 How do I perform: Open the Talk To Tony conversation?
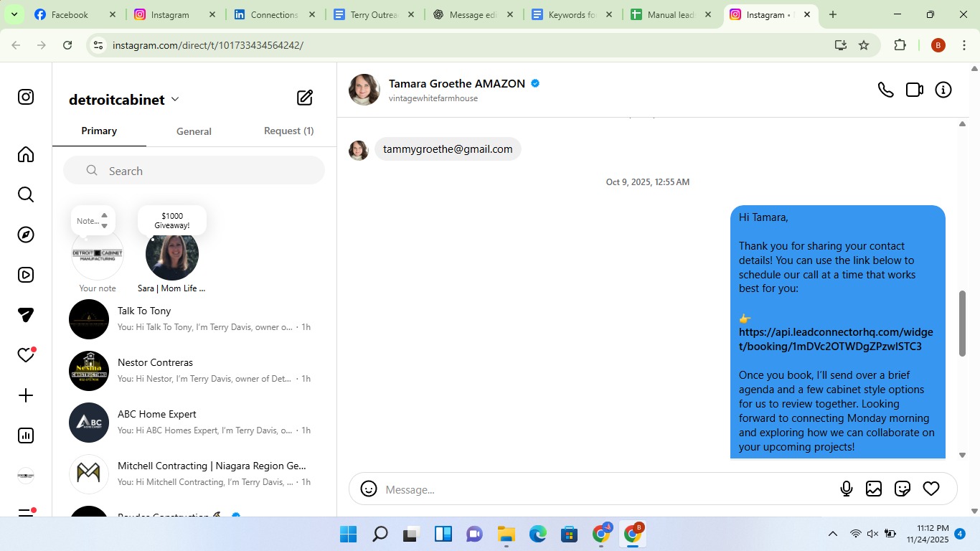click(x=194, y=319)
